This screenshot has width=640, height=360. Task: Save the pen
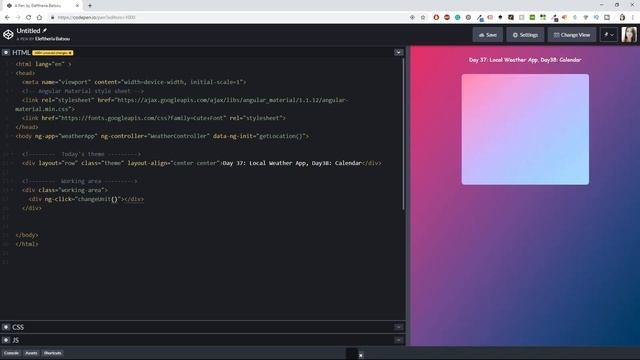tap(488, 35)
